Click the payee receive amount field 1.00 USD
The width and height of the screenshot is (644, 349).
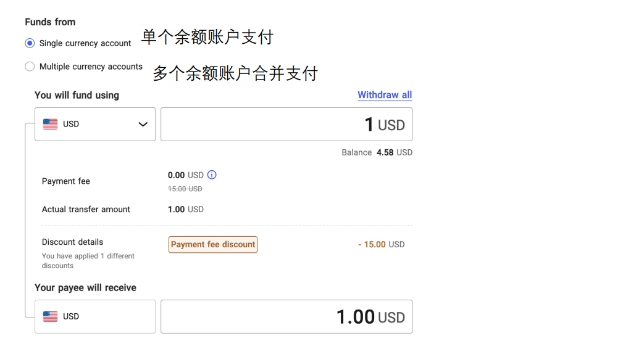pyautogui.click(x=286, y=317)
